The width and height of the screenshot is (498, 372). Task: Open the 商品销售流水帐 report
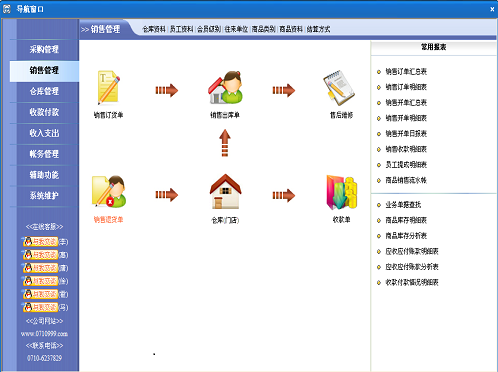coord(406,180)
